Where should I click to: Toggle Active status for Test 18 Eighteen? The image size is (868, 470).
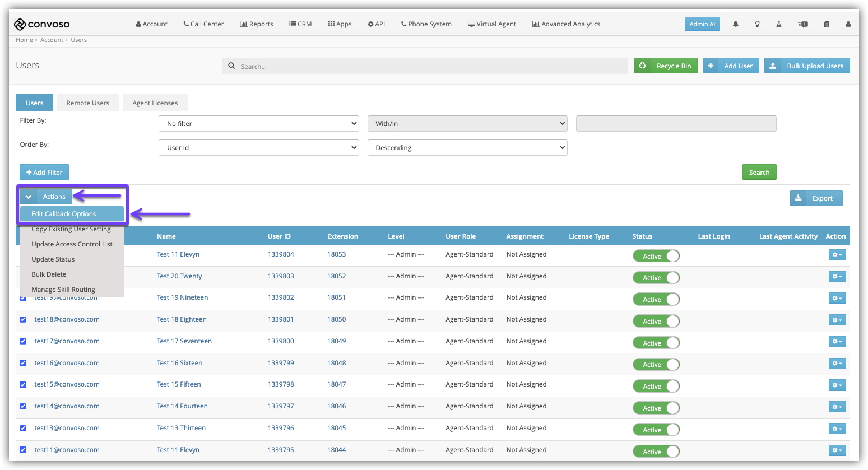[x=656, y=322]
